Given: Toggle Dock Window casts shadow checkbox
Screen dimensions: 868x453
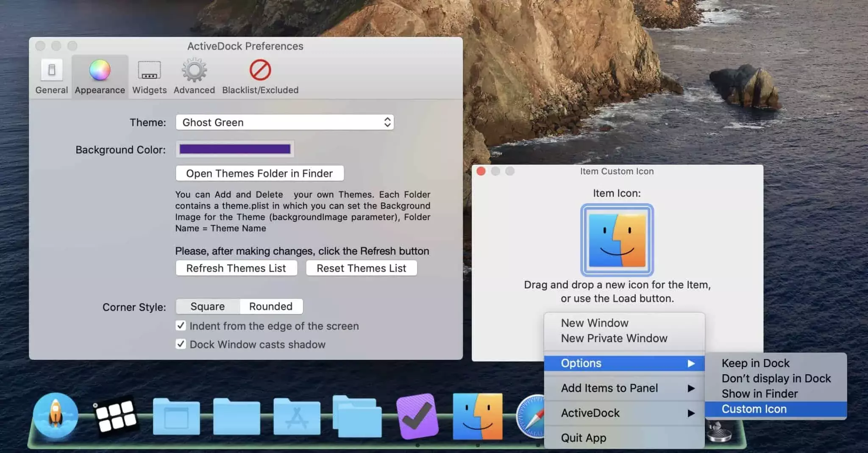Looking at the screenshot, I should (x=181, y=344).
